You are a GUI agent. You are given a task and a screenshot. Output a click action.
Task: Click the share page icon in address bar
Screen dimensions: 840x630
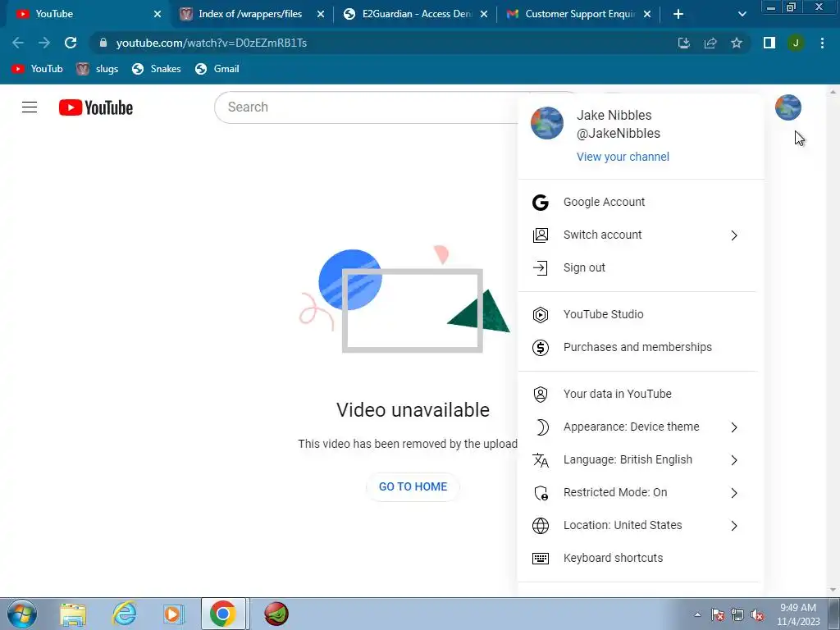[710, 43]
